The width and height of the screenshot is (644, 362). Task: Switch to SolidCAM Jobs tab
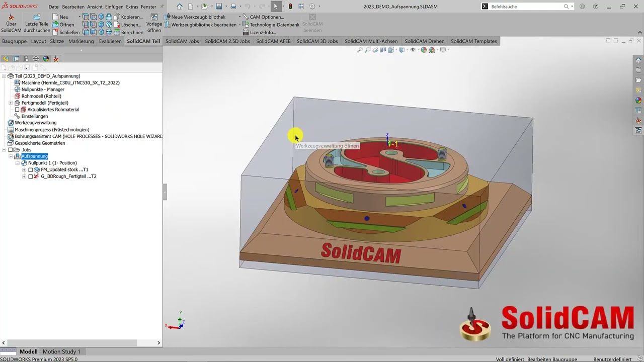(182, 41)
